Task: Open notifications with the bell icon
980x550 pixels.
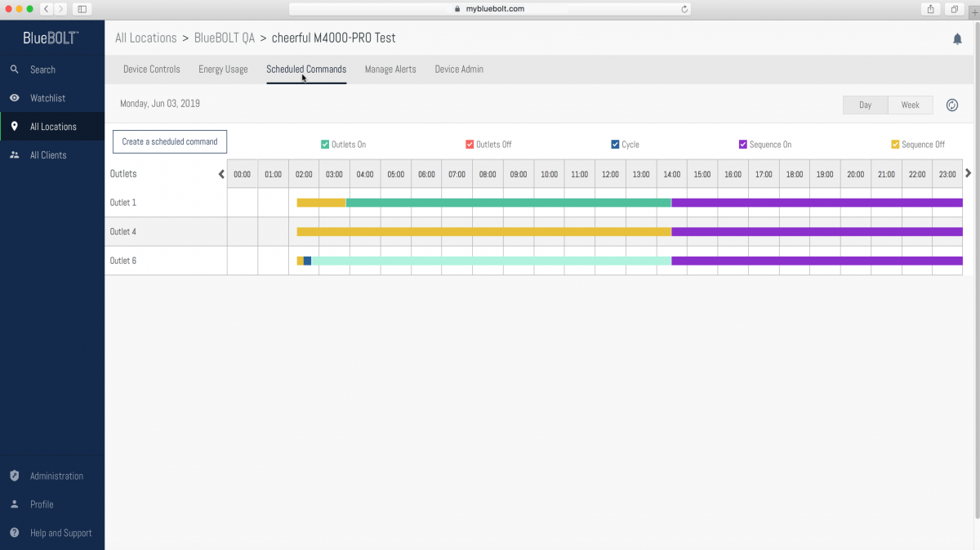Action: tap(956, 38)
